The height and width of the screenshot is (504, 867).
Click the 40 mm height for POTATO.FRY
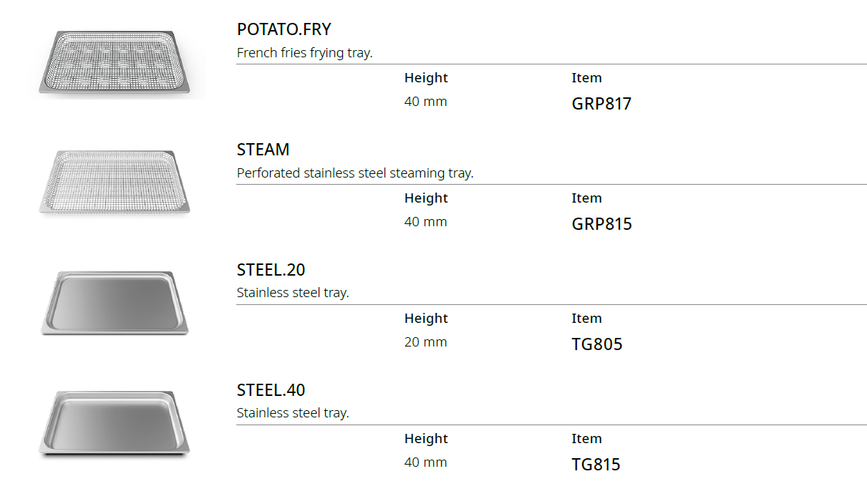(425, 102)
